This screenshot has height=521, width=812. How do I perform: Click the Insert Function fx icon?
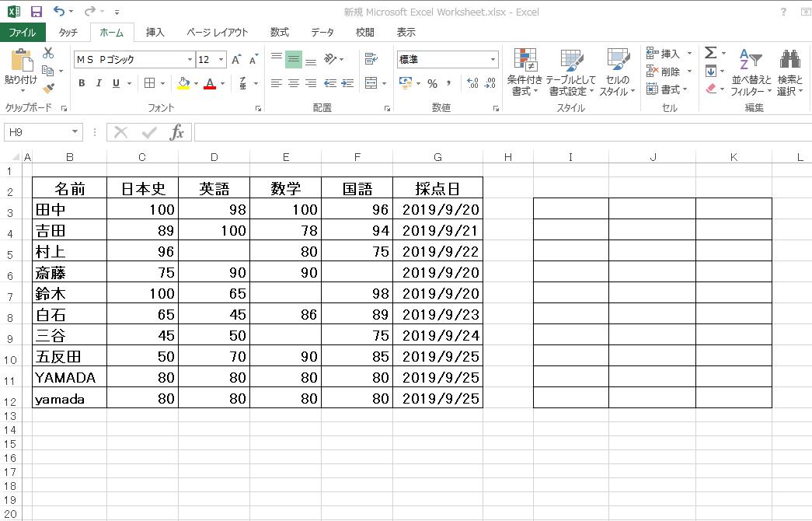click(177, 132)
